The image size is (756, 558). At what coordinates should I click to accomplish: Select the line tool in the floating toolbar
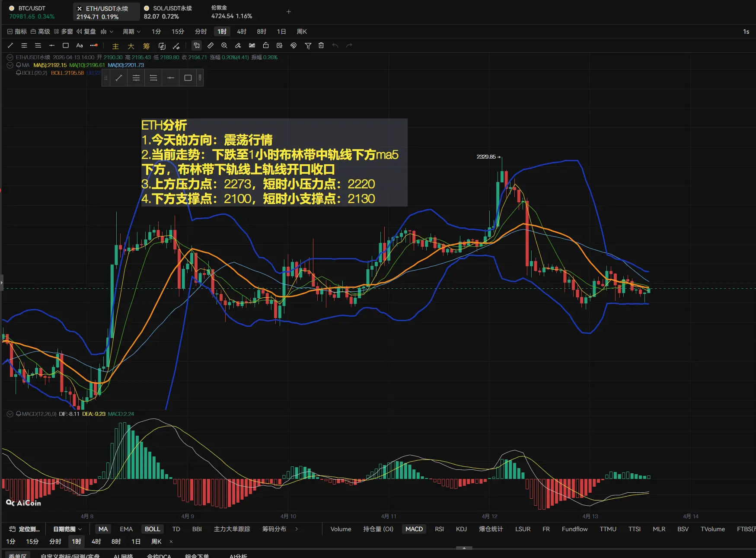coord(119,78)
